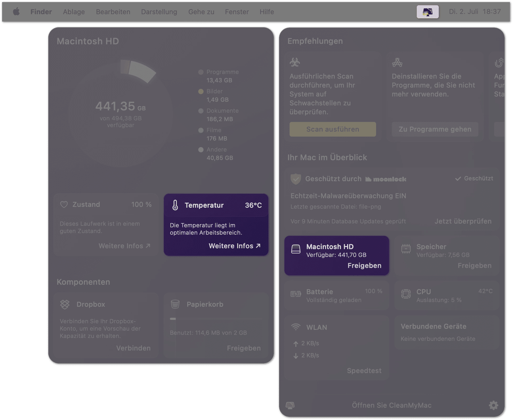Open the Darstellung menu
513x420 pixels.
[x=159, y=12]
